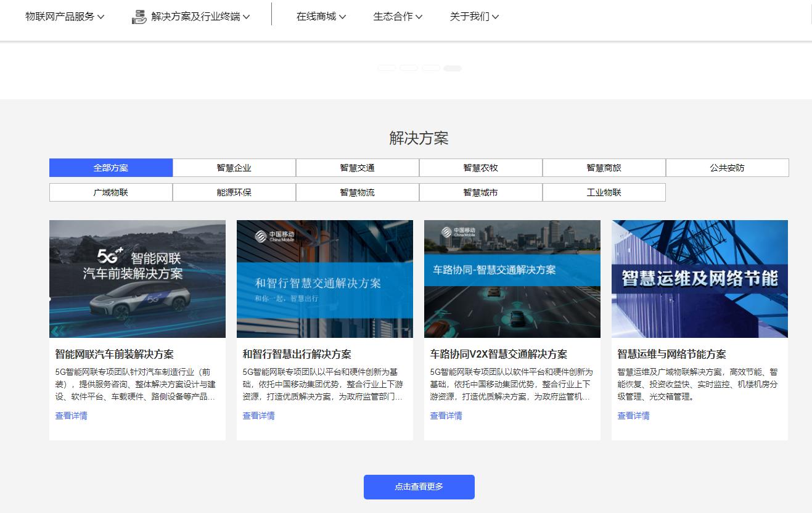
Task: Switch to the 智慧交通 tab
Action: [357, 167]
